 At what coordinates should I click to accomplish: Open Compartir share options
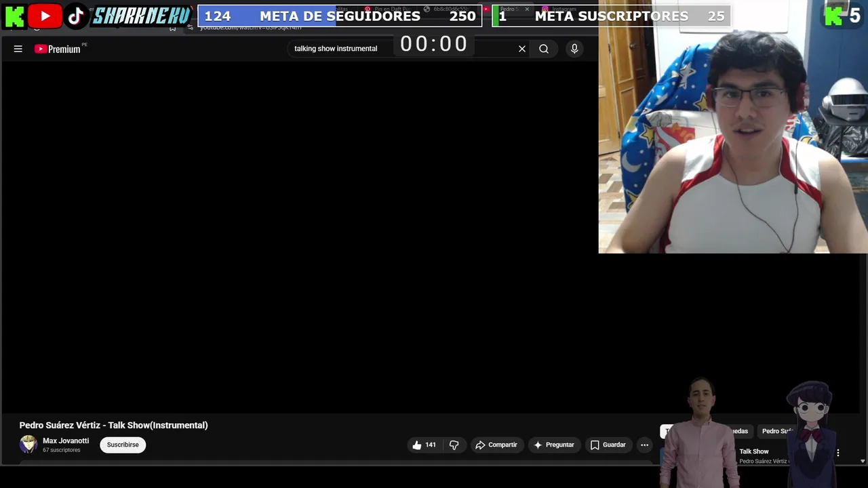pyautogui.click(x=497, y=445)
